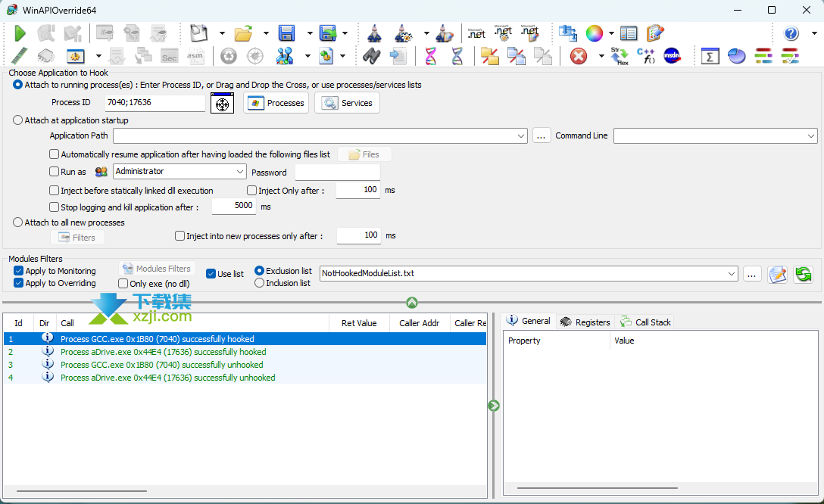Click the Stop logging 5000 ms field

pyautogui.click(x=234, y=207)
